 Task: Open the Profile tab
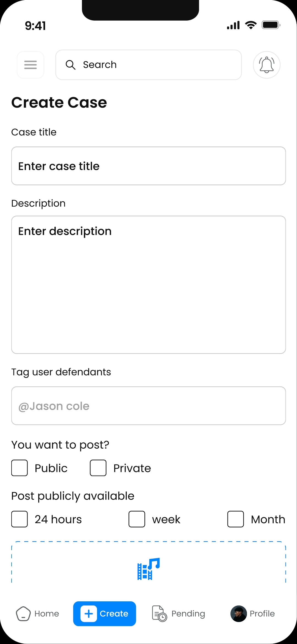coord(262,613)
